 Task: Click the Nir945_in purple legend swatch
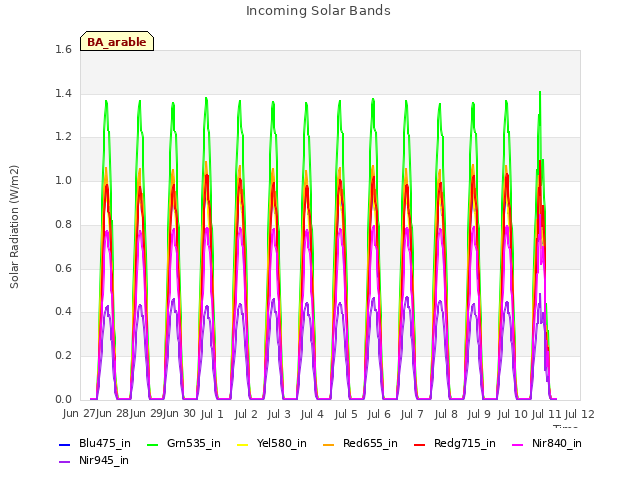pyautogui.click(x=65, y=462)
